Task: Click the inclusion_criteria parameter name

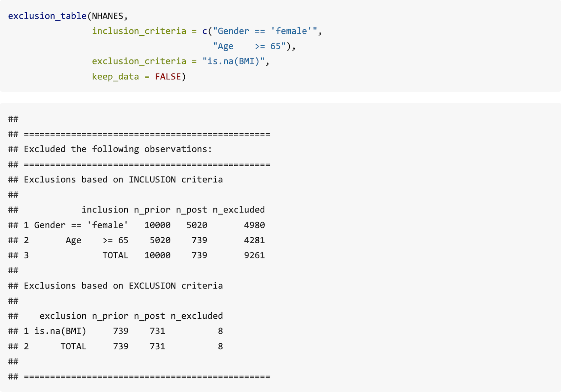Action: [139, 31]
